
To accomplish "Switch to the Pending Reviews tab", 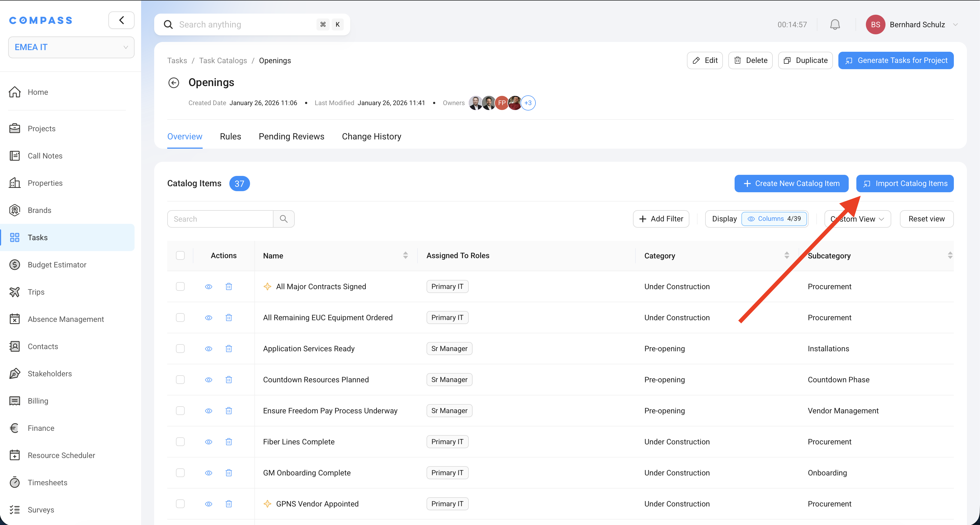I will coord(291,137).
